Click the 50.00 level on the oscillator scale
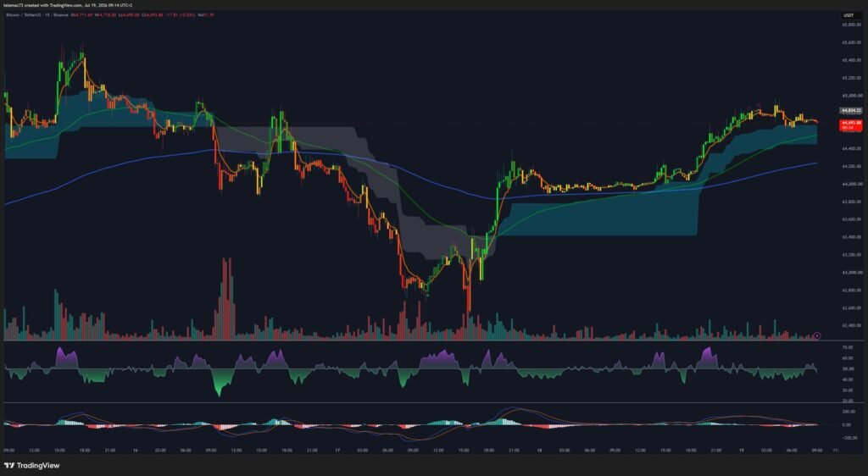 pyautogui.click(x=849, y=368)
